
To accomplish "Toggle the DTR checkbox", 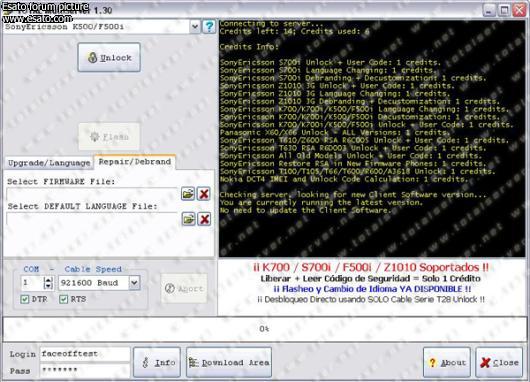I will 25,299.
